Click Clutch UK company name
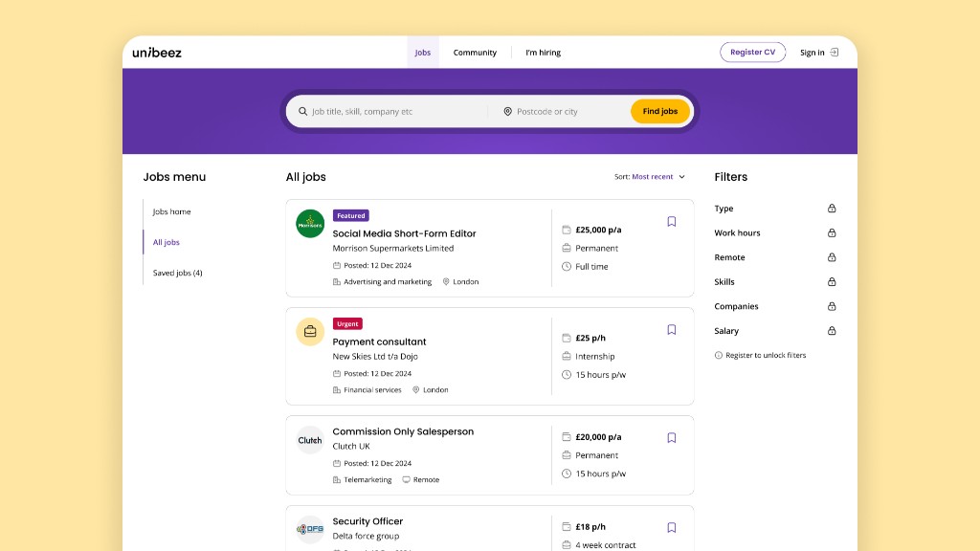The width and height of the screenshot is (980, 551). (351, 446)
